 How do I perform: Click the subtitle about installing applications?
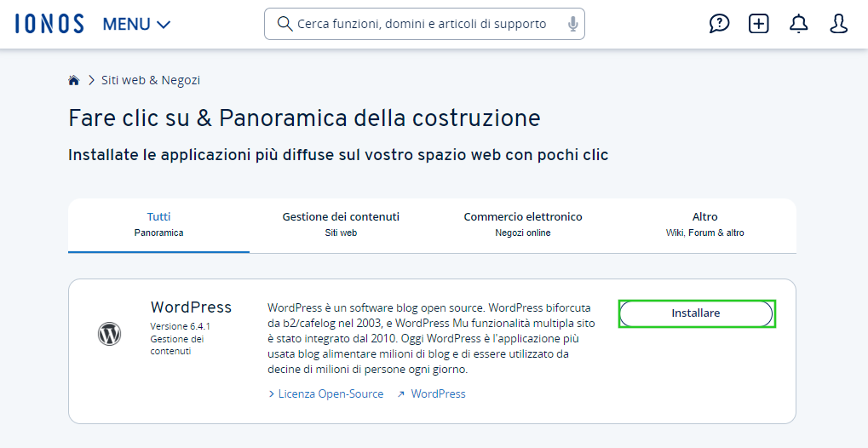click(x=338, y=155)
